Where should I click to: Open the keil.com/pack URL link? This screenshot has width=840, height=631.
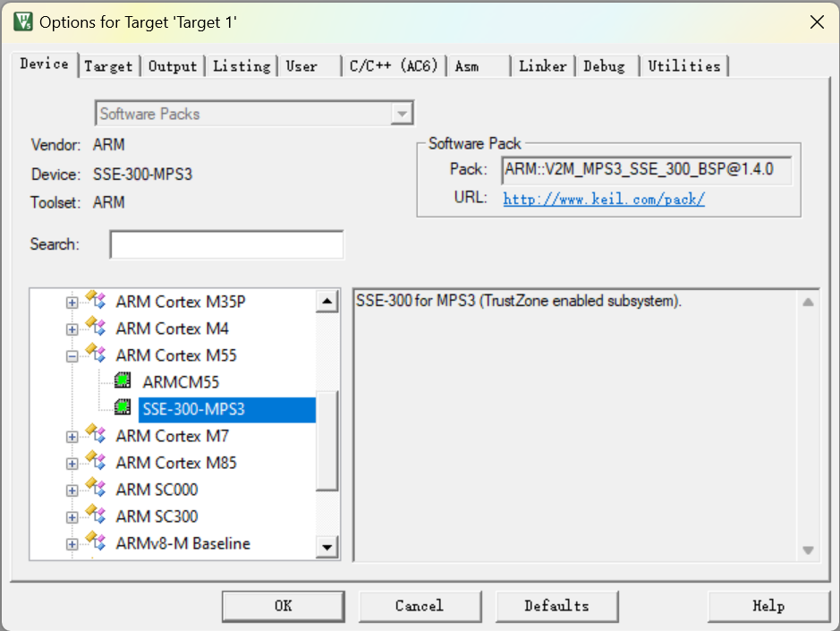point(604,200)
